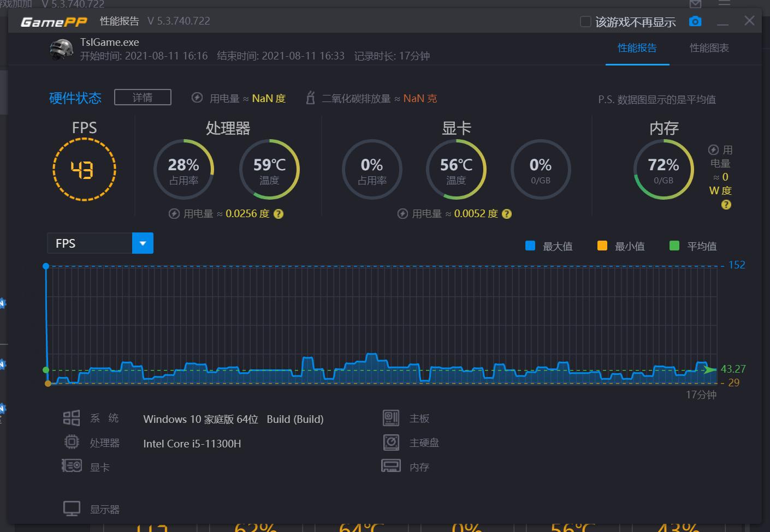
Task: Click the orange 最小值 legend swatch
Action: 602,246
